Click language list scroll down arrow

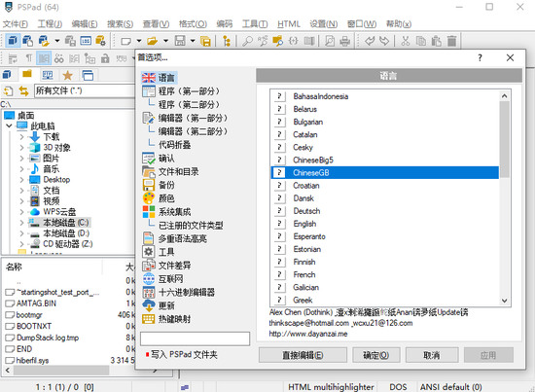point(504,301)
